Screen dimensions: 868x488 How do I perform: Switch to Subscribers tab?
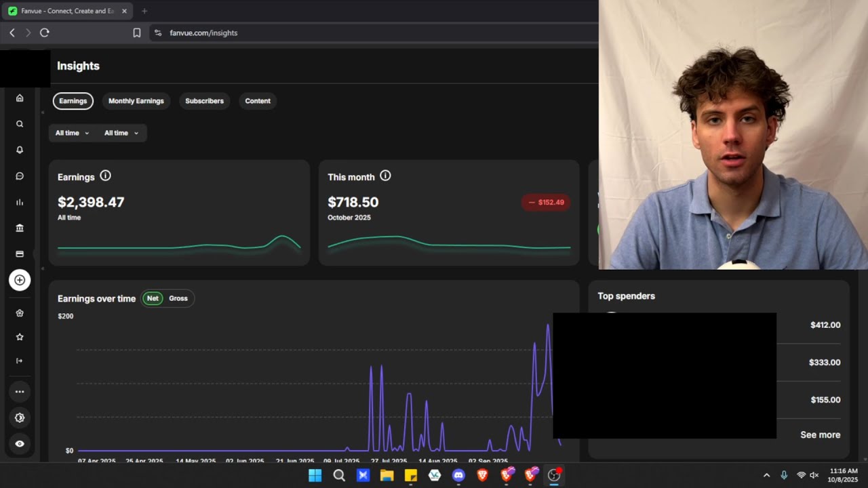tap(204, 101)
